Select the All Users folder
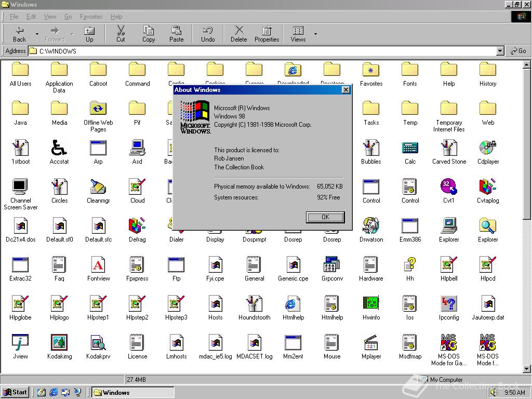Viewport: 532px width, 399px height. (x=20, y=74)
